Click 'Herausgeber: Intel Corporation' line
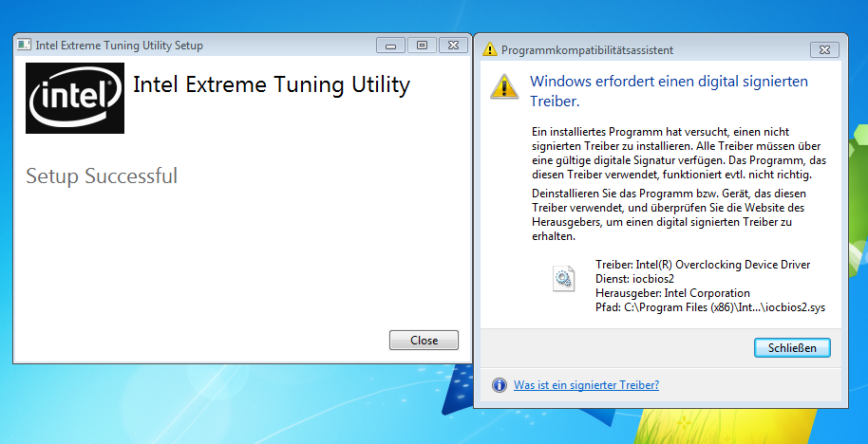Viewport: 868px width, 444px height. click(x=672, y=293)
